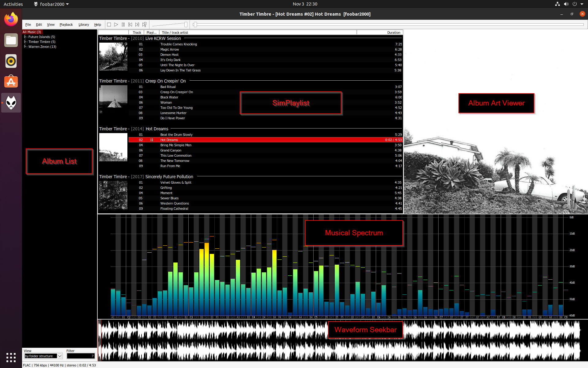Click the 'Sincerely Future Pollution' album header
The image size is (588, 368).
point(250,177)
